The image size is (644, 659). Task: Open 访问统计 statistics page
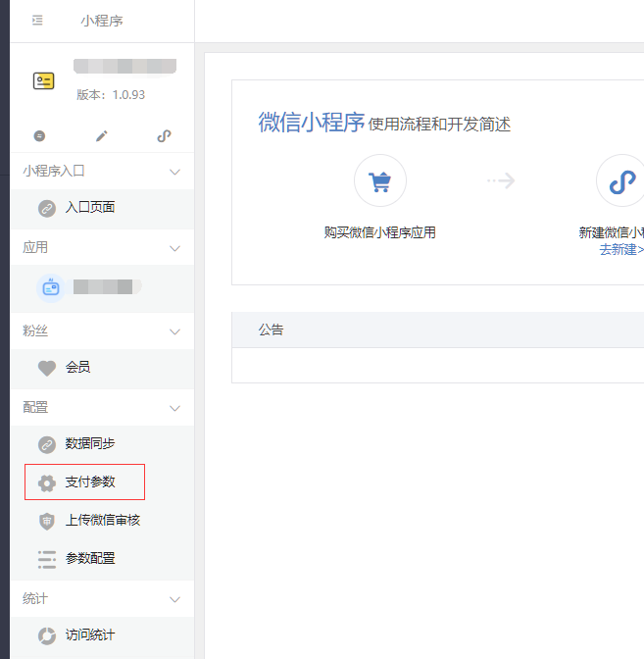[90, 635]
